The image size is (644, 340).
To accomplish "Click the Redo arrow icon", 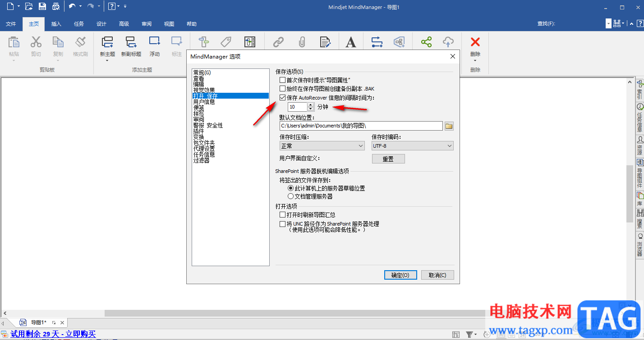I will pos(91,6).
